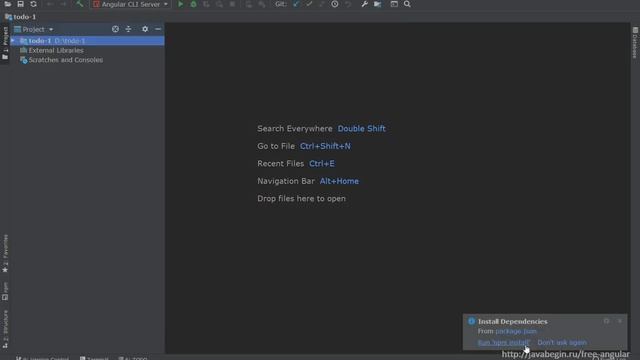
Task: Open Settings via the wrench icon
Action: [364, 4]
